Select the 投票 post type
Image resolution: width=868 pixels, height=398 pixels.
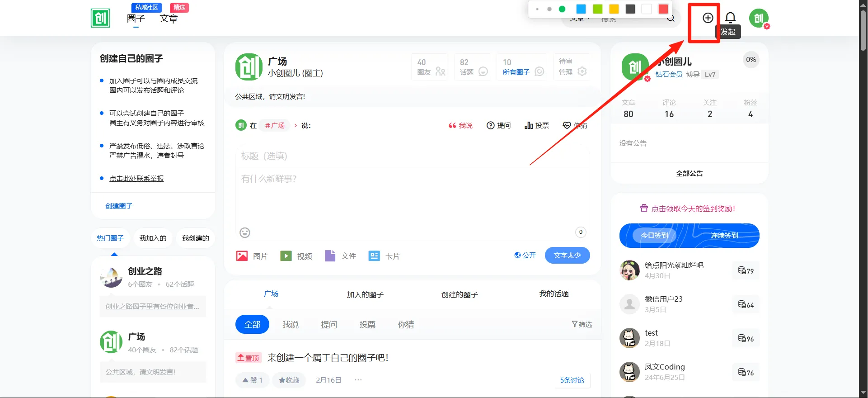point(537,126)
